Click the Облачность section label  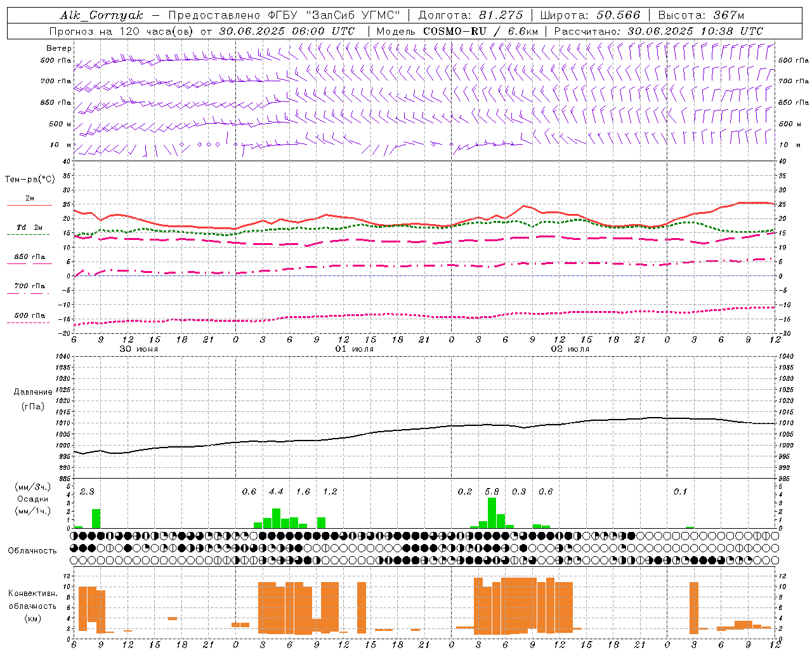[32, 550]
